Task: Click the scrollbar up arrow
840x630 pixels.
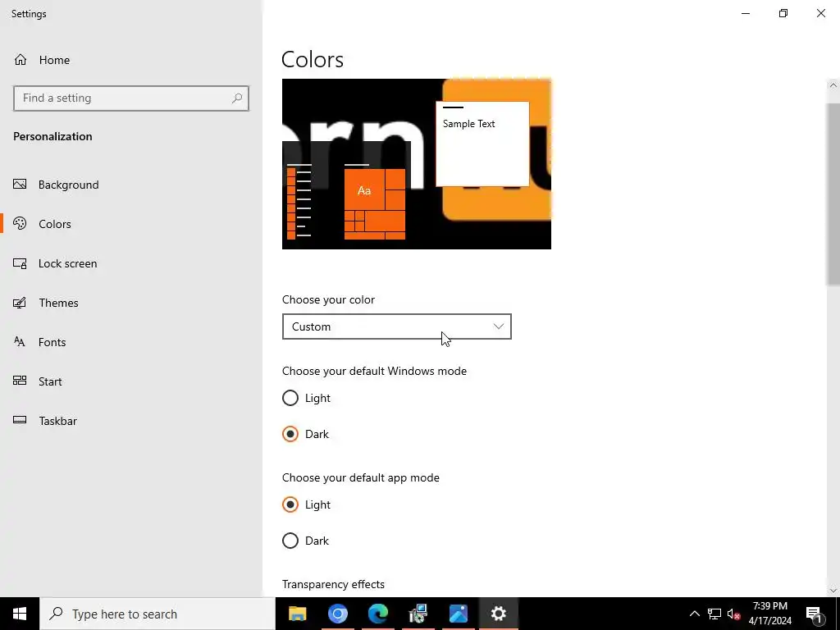Action: pos(833,85)
